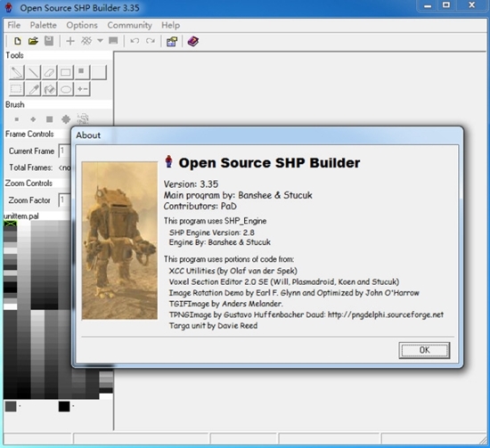The width and height of the screenshot is (490, 448).
Task: Select the filled square tool
Action: tap(82, 72)
